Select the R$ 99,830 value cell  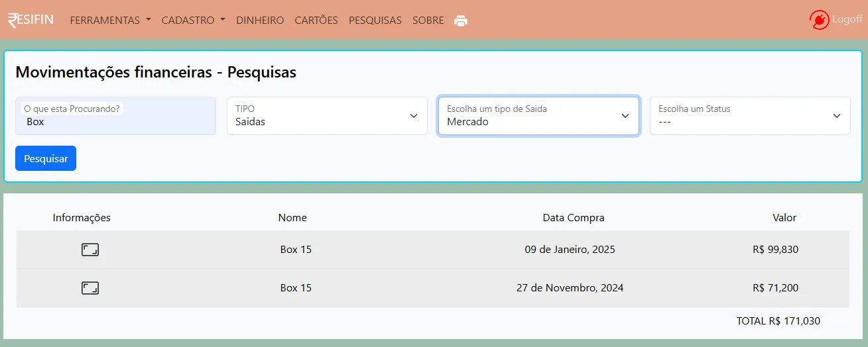pyautogui.click(x=775, y=250)
